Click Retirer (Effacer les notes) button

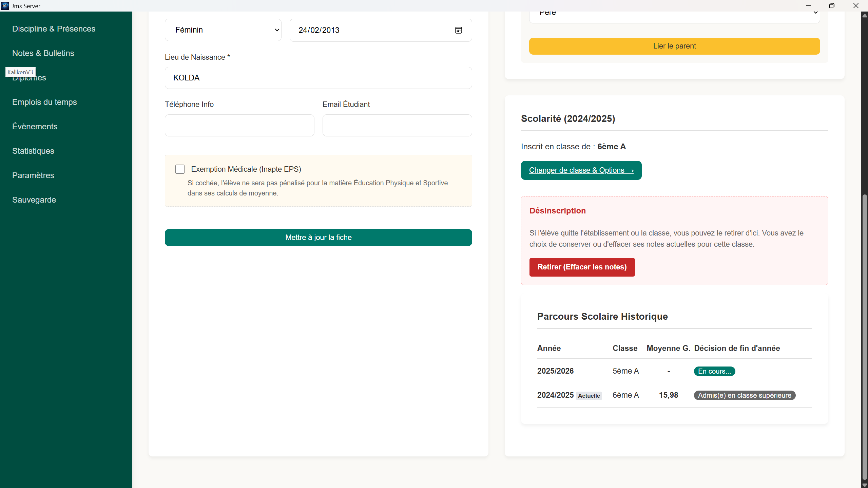click(x=582, y=267)
